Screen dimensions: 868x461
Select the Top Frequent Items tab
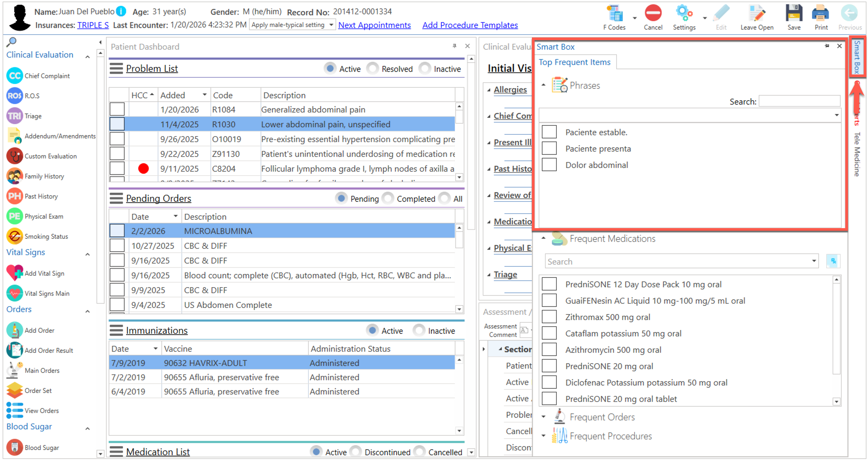574,62
